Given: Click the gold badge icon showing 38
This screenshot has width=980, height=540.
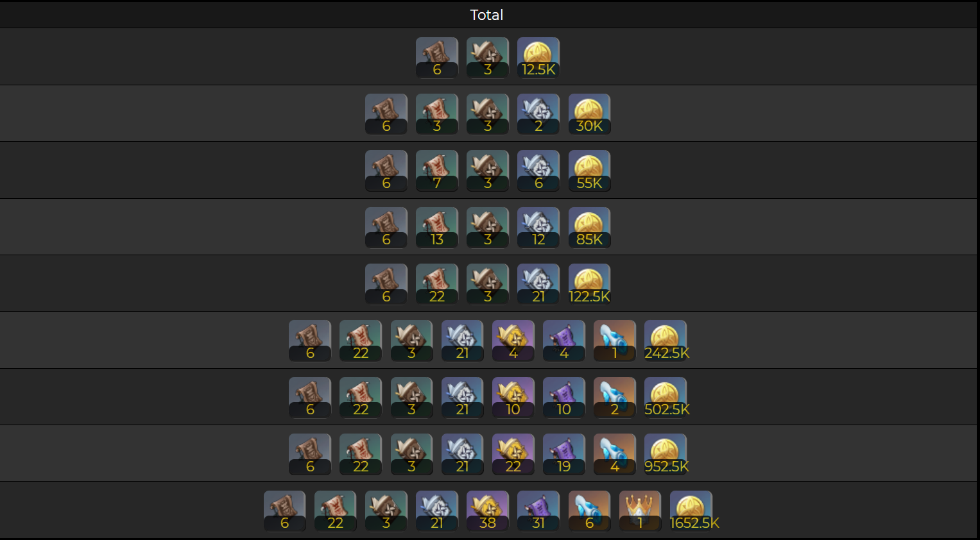Looking at the screenshot, I should point(488,511).
